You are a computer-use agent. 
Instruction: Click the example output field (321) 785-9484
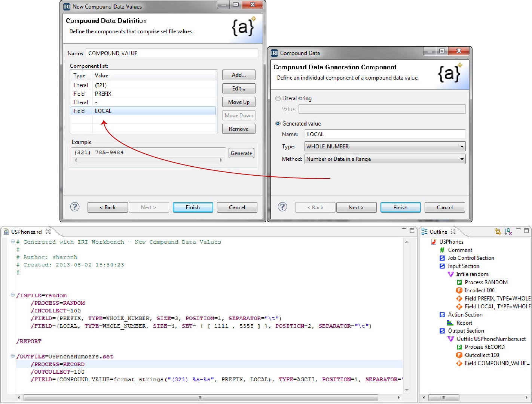click(x=149, y=152)
